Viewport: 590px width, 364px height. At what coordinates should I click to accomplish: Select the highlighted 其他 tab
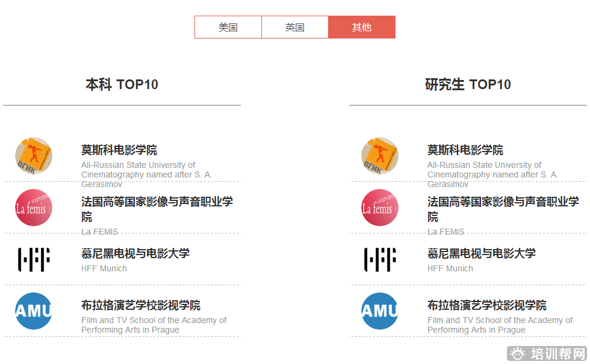point(362,27)
